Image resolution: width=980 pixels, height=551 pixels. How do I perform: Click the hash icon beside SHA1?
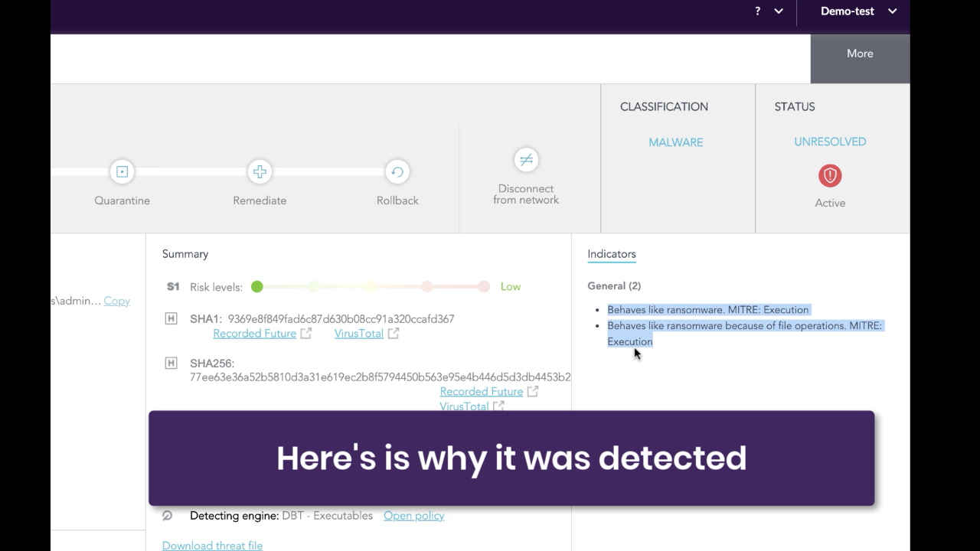pos(171,318)
